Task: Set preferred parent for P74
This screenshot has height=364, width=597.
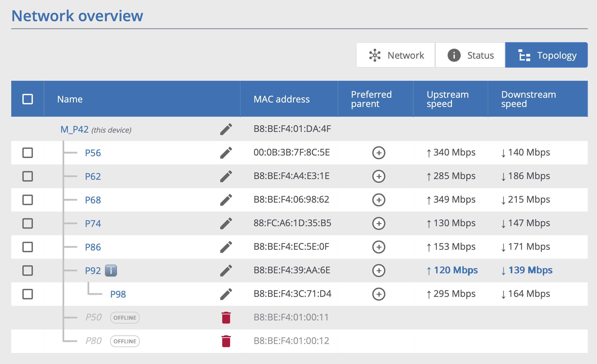Action: pos(379,223)
